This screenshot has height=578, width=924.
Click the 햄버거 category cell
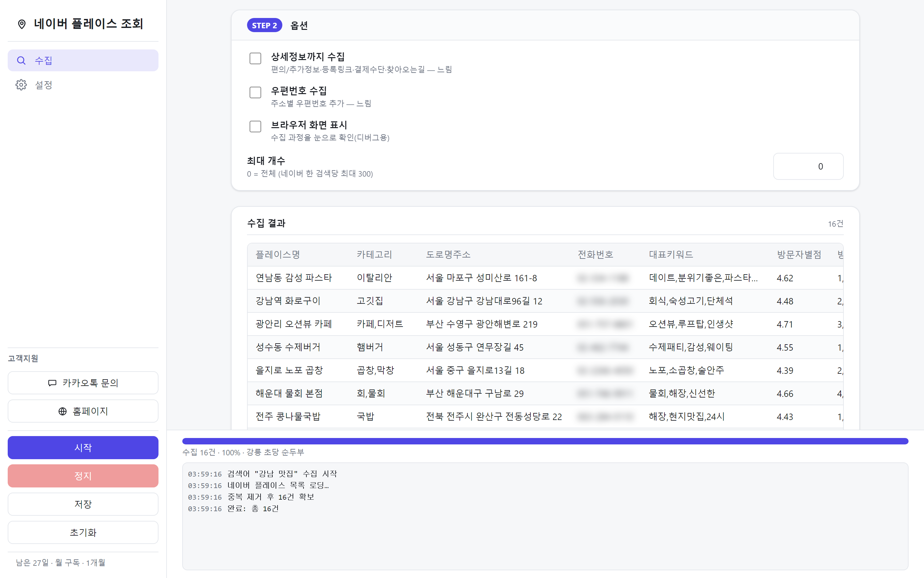370,347
